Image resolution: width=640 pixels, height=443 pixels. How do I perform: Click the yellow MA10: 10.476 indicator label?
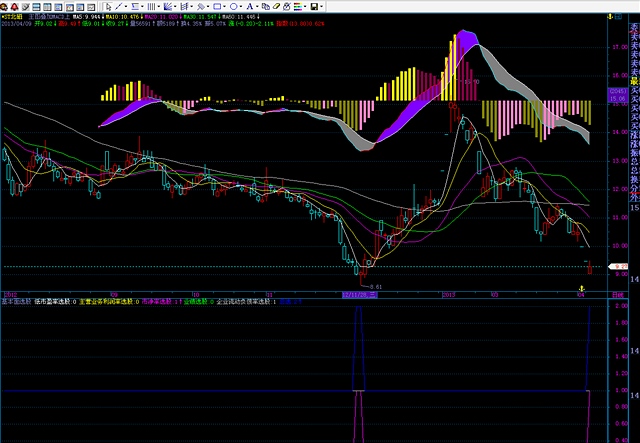[123, 17]
